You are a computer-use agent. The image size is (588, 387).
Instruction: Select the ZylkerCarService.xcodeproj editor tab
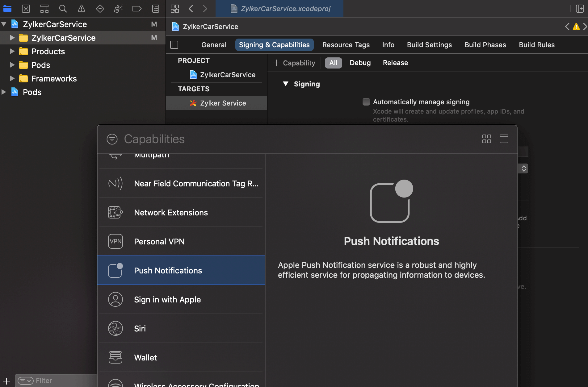pyautogui.click(x=279, y=9)
